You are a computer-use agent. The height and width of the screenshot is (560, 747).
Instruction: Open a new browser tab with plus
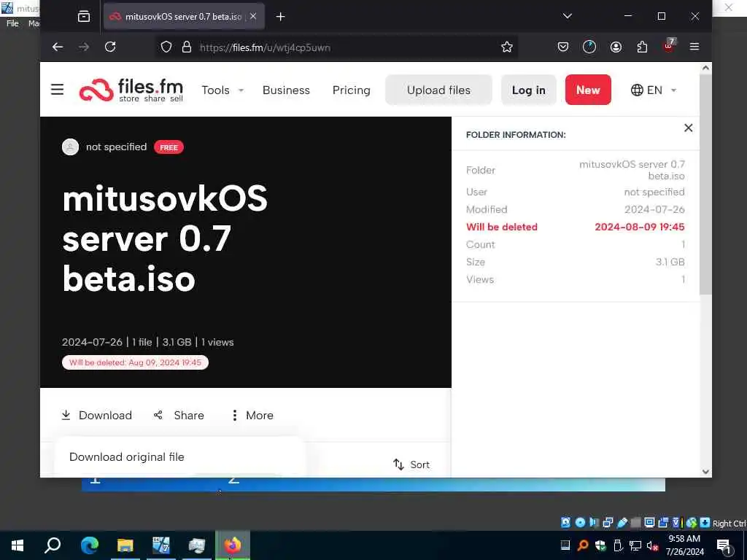point(281,17)
